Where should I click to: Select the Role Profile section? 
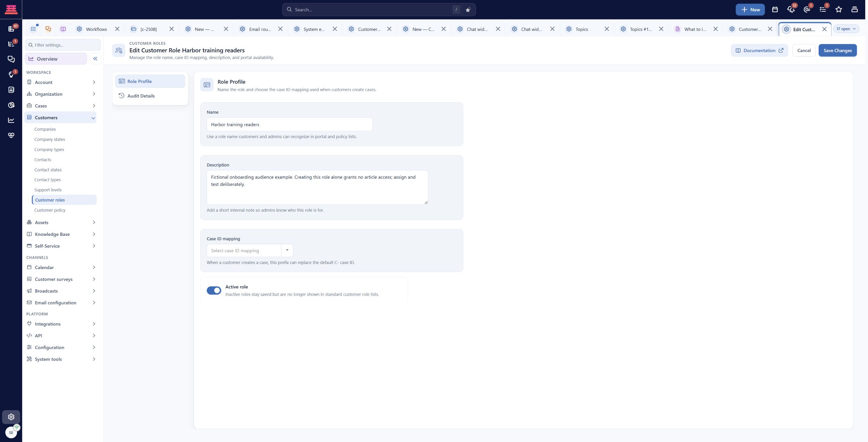(150, 81)
